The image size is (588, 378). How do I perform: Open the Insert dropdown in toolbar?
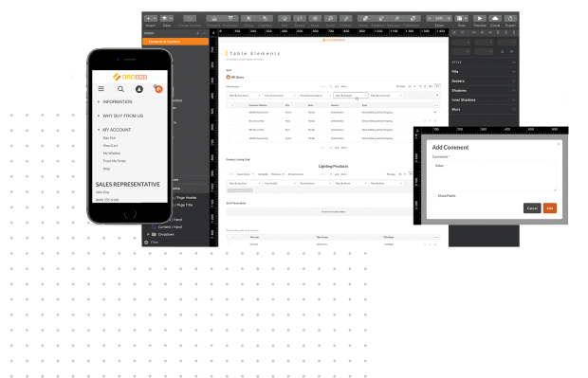[x=151, y=18]
